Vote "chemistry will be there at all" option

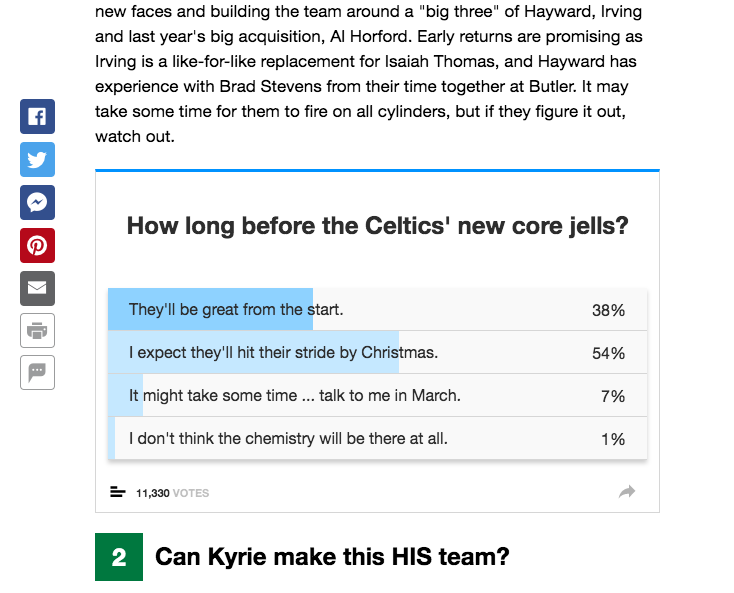click(x=377, y=439)
